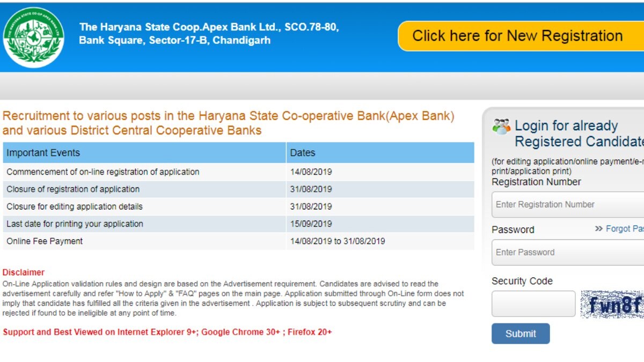The width and height of the screenshot is (644, 362).
Task: Focus the Enter Password field
Action: pos(568,252)
